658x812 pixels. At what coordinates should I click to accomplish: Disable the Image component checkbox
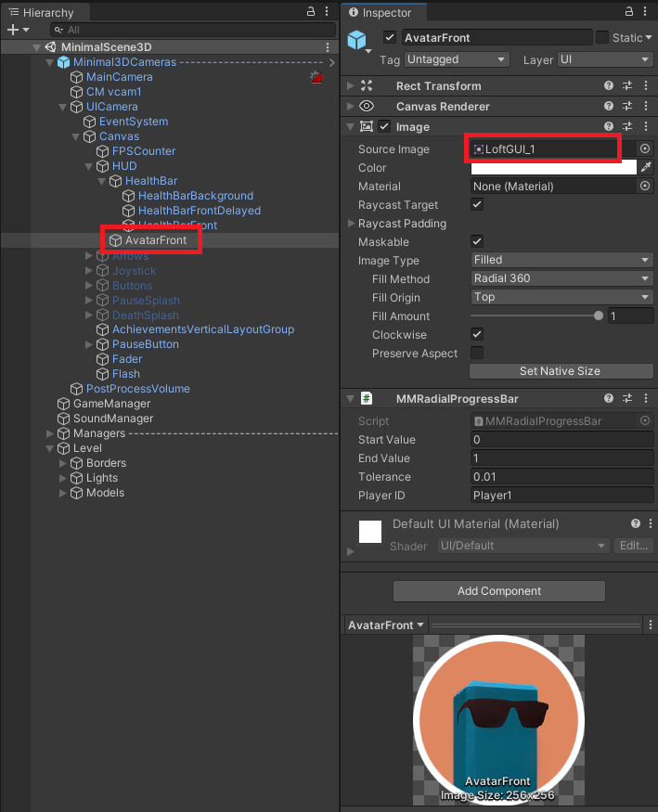coord(384,126)
